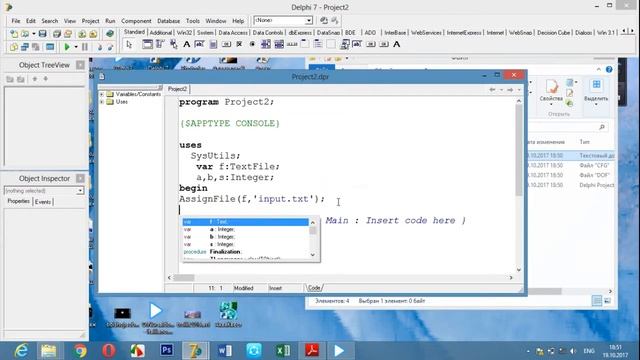Screen dimensions: 640x360
Task: Click Add file to project icon
Action: [82, 34]
